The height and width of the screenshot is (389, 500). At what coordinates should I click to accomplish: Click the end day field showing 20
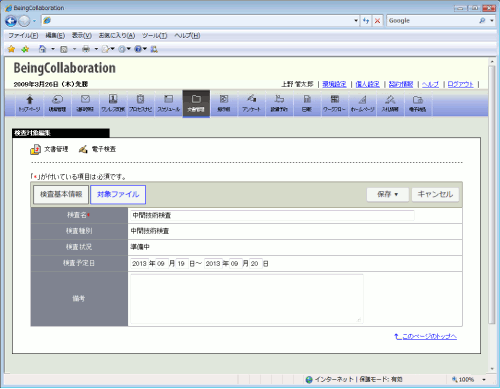256,264
